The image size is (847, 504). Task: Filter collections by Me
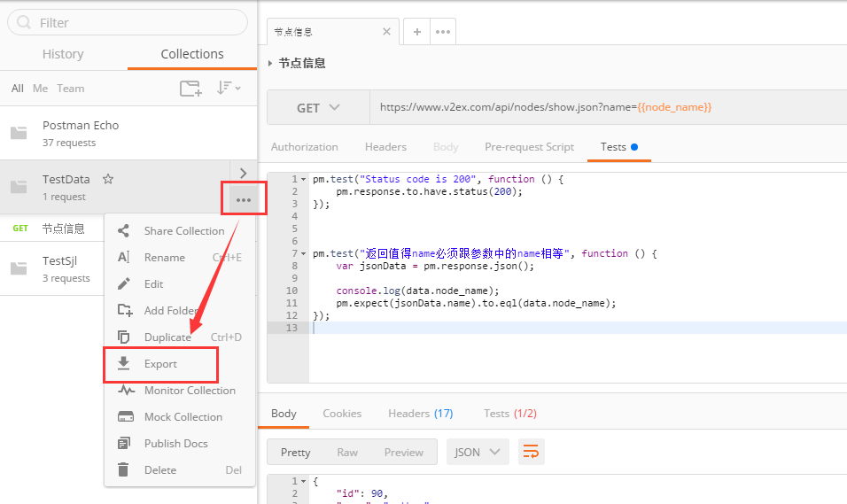tap(40, 88)
